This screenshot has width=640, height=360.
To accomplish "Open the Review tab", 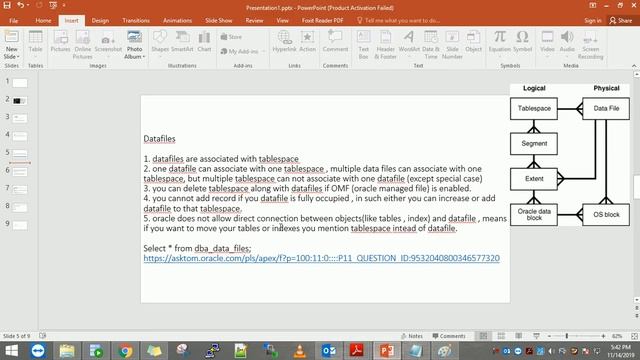I will pyautogui.click(x=254, y=20).
